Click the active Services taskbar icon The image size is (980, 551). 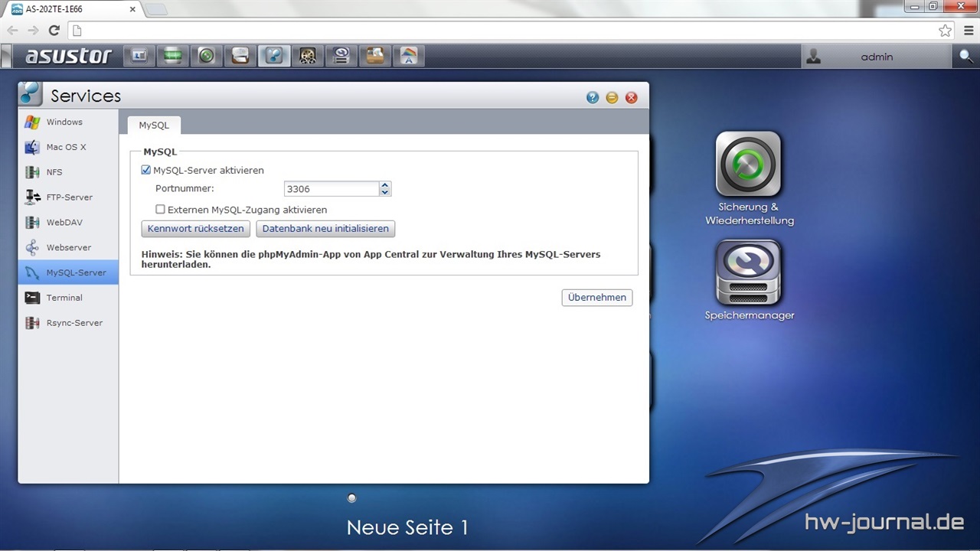pyautogui.click(x=274, y=56)
